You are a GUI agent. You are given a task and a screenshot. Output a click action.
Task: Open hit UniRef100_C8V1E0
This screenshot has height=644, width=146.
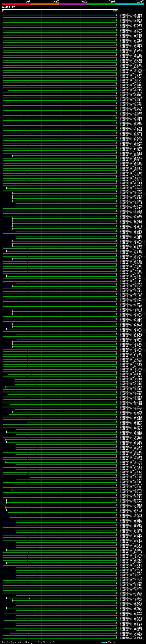click(x=131, y=17)
